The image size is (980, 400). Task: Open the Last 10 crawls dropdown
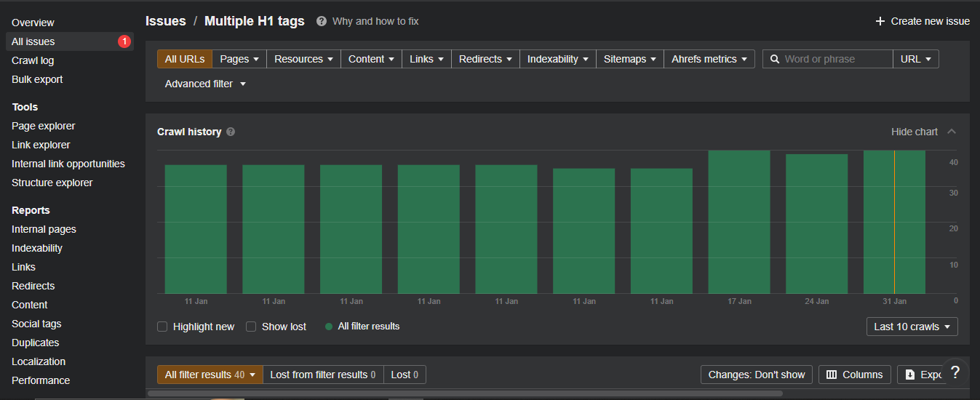(x=912, y=327)
